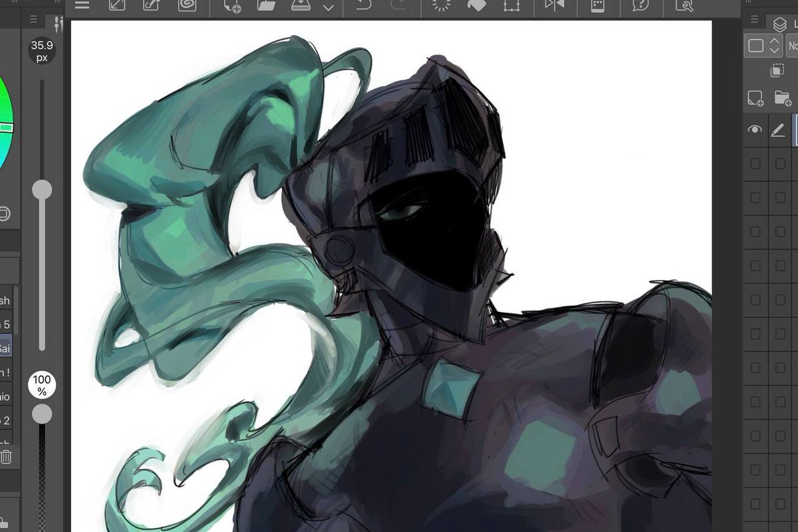Viewport: 798px width, 532px height.
Task: Create a new canvas with the New icon
Action: point(232,5)
